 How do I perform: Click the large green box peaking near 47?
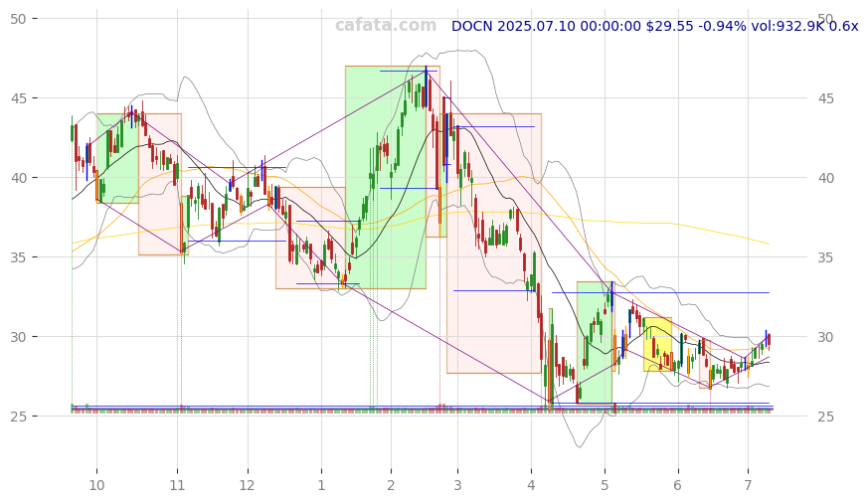click(x=386, y=177)
